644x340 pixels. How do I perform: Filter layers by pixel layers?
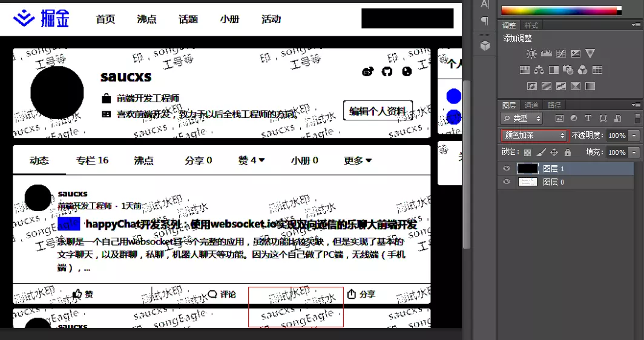[x=559, y=118]
